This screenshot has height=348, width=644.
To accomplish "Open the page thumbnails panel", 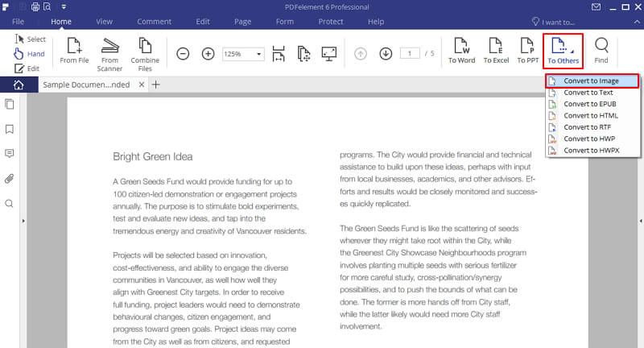I will click(x=9, y=105).
